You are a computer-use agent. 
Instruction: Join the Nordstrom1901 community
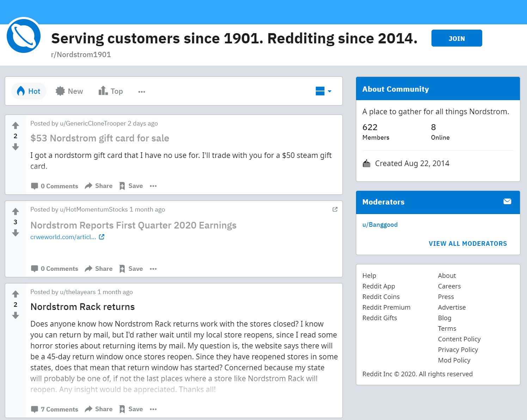456,38
